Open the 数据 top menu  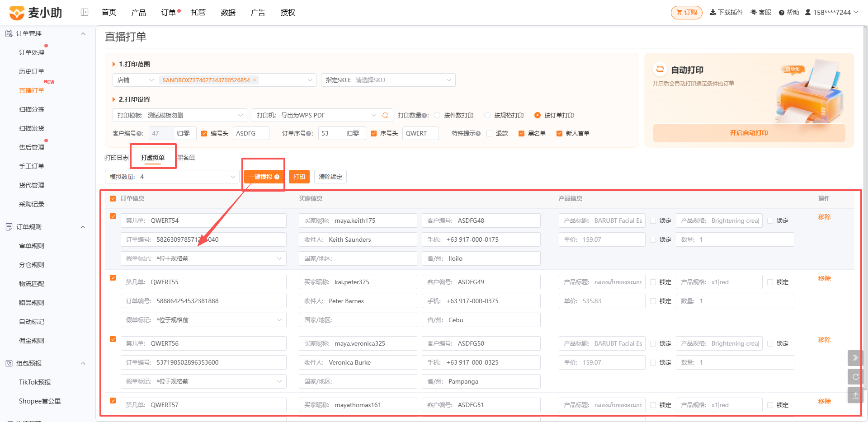[228, 13]
